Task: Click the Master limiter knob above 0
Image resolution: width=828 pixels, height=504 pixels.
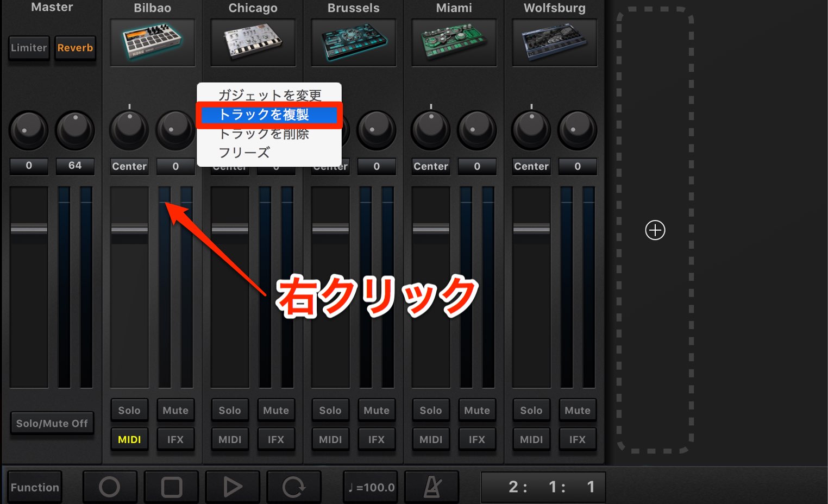Action: 29,130
